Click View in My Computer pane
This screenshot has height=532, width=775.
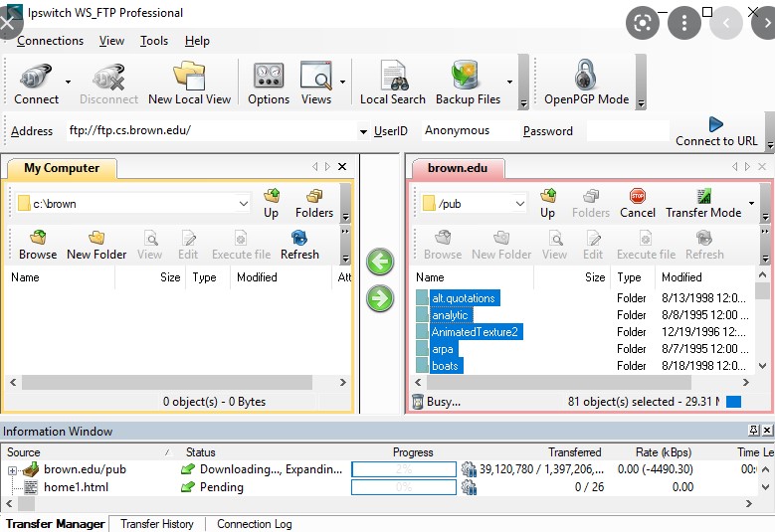150,245
